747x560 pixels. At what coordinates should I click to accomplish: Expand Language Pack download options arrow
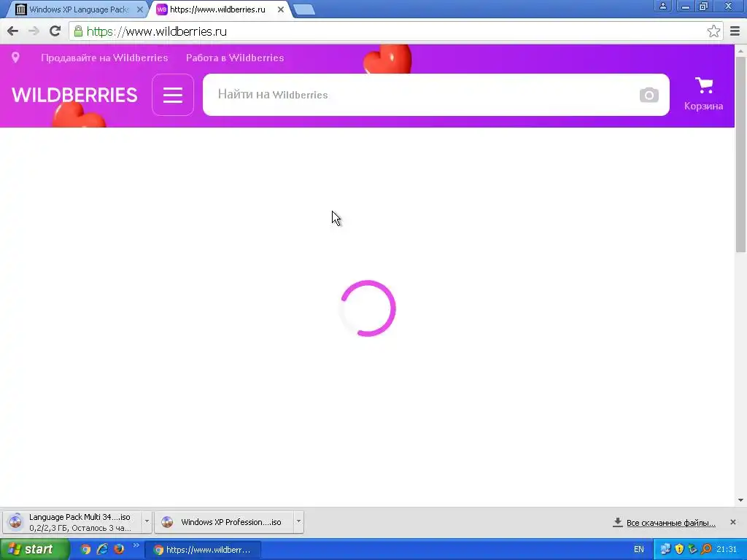(147, 521)
